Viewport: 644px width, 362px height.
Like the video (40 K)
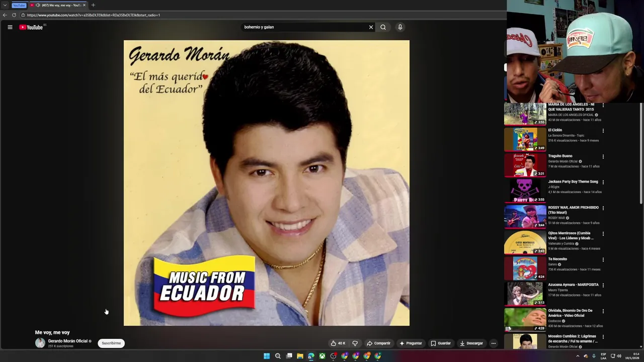(x=338, y=343)
